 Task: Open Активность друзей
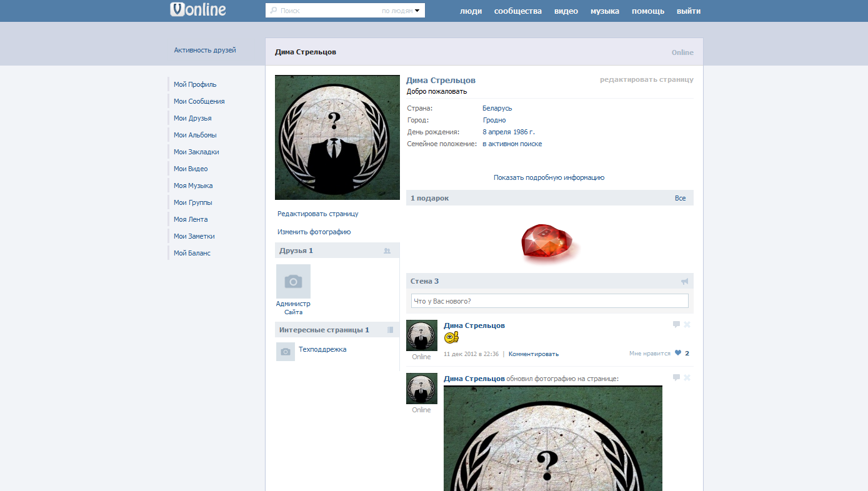pos(205,50)
